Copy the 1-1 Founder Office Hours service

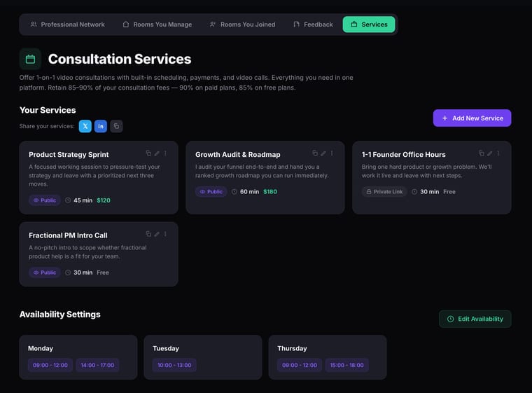pos(482,153)
